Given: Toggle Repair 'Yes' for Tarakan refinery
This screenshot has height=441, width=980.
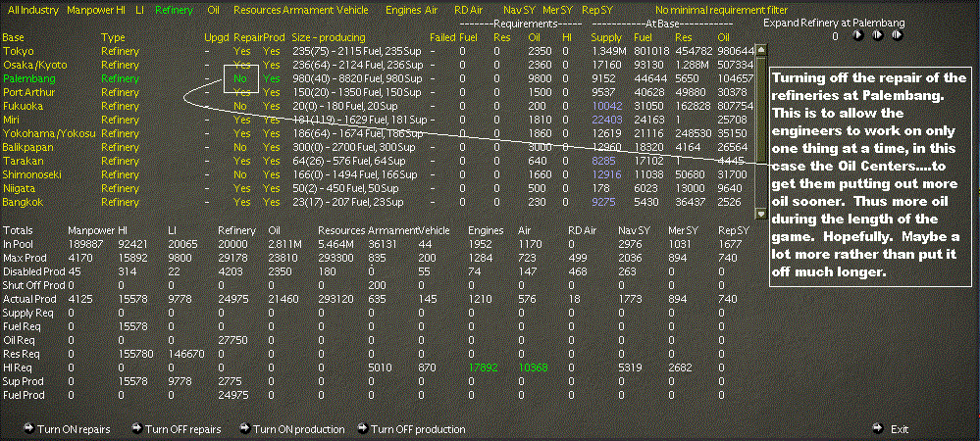Looking at the screenshot, I should [241, 161].
